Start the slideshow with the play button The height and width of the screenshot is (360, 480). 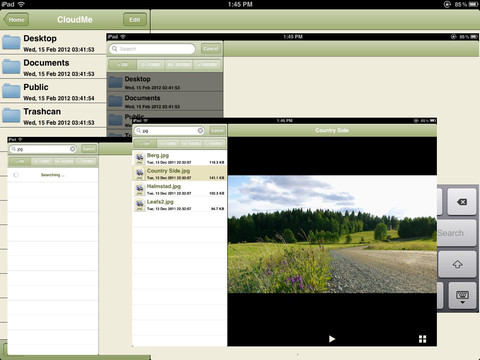(332, 339)
